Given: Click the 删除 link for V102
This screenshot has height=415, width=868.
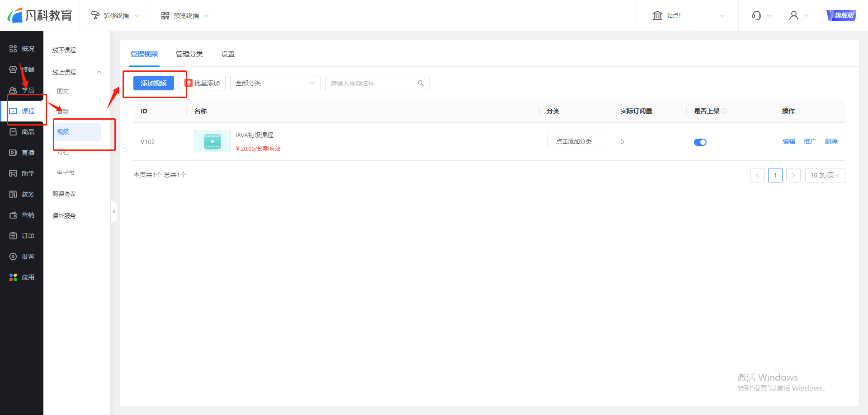Looking at the screenshot, I should pyautogui.click(x=831, y=141).
